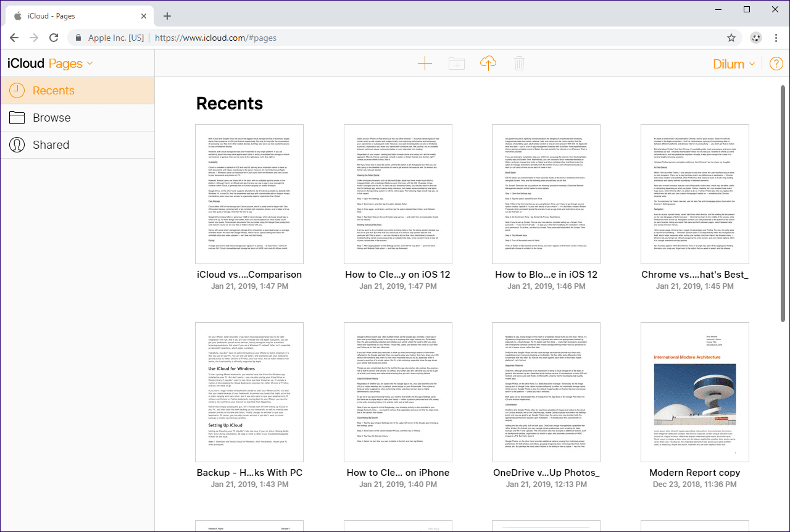Open iCloud vs....Comparison document thumbnail
The height and width of the screenshot is (532, 790).
point(249,193)
